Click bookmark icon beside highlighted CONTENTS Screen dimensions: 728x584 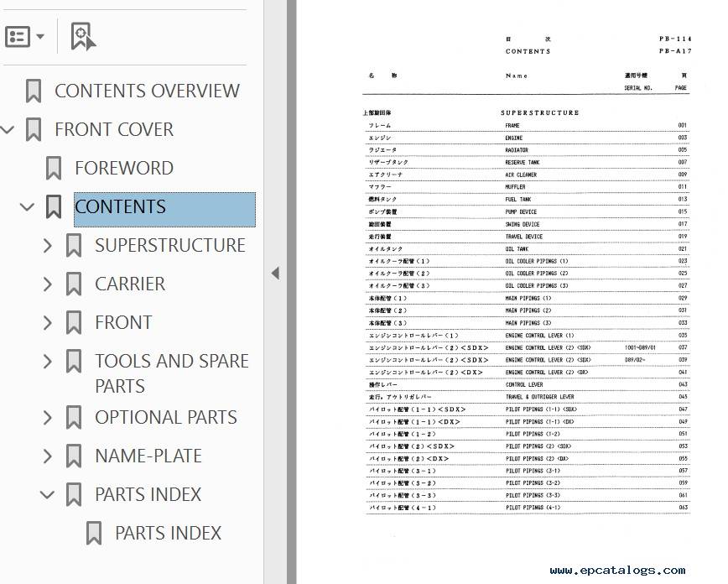coord(54,206)
